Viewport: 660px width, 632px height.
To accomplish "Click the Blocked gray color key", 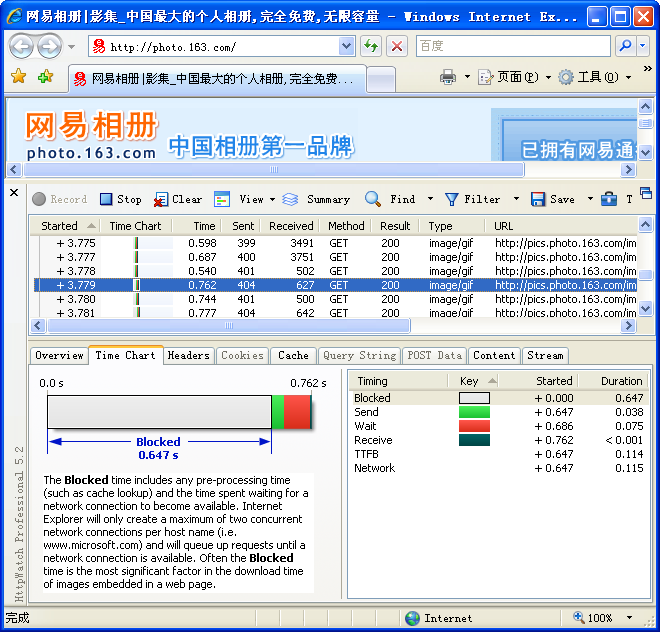I will [474, 398].
